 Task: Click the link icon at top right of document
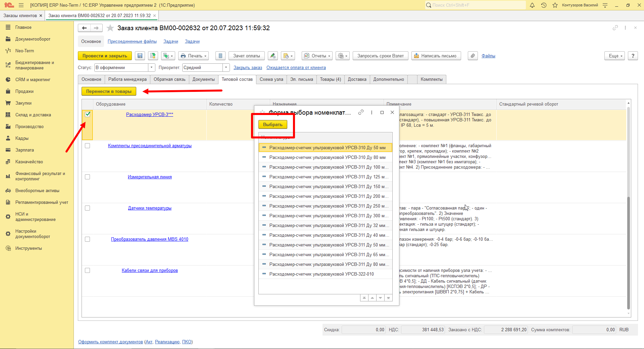pyautogui.click(x=615, y=28)
